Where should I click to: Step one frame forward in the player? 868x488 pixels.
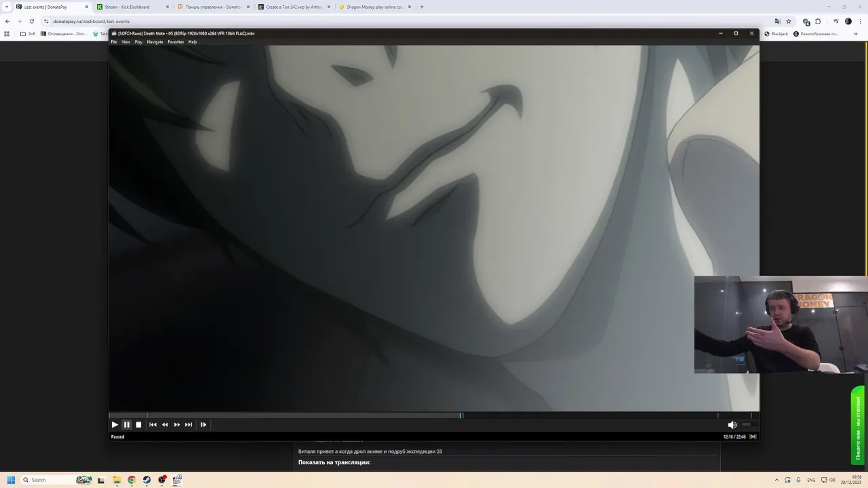[x=203, y=424]
